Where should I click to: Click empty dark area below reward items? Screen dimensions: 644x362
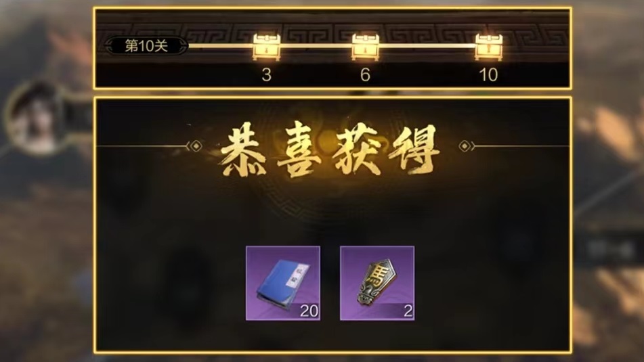click(332, 336)
